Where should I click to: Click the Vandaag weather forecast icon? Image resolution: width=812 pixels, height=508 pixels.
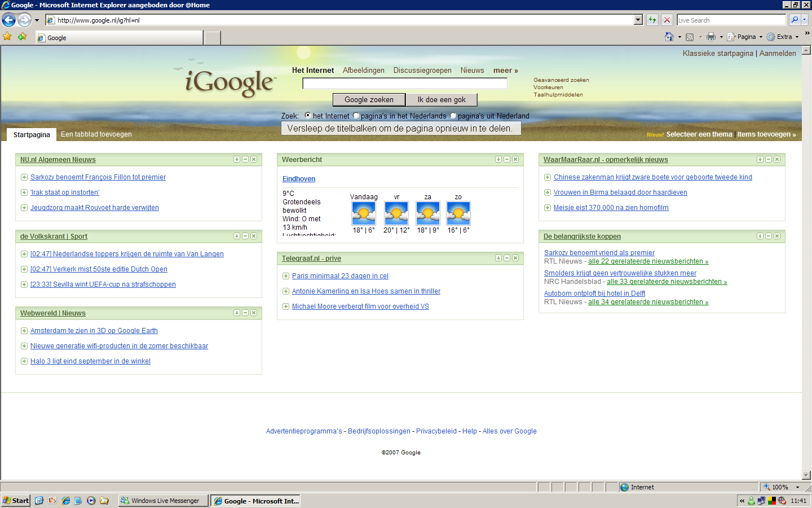[364, 213]
